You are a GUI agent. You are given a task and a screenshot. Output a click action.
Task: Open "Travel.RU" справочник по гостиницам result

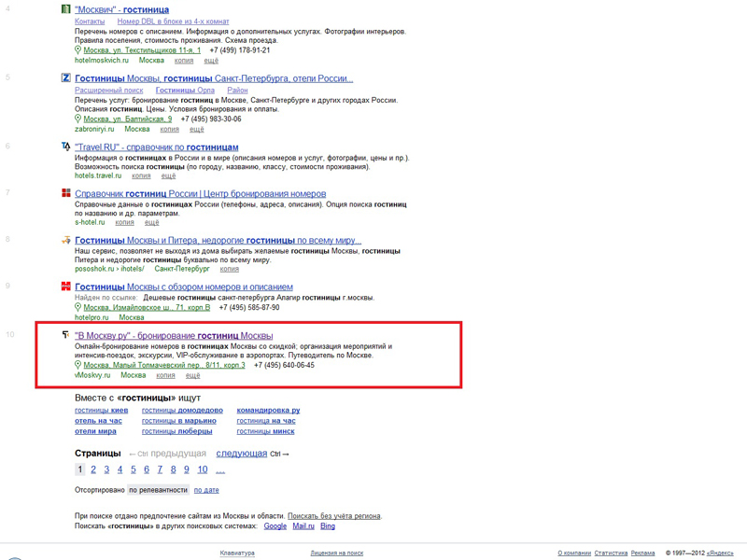pos(157,147)
